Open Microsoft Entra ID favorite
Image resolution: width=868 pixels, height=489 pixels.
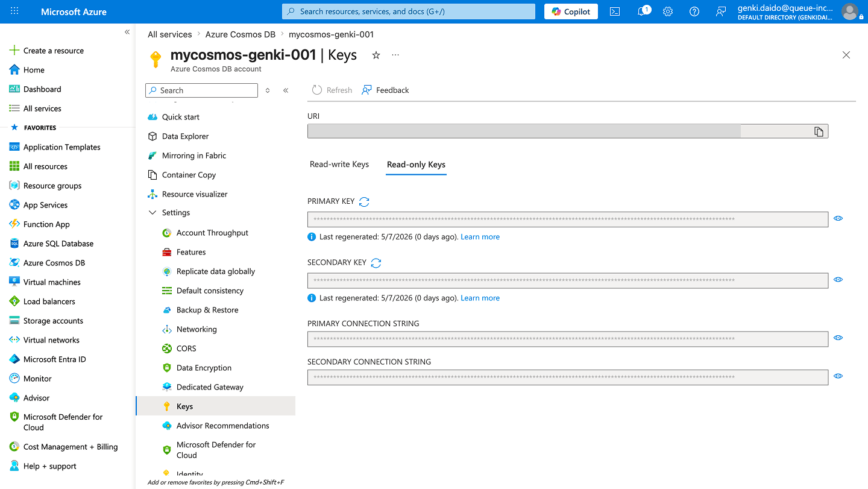[x=48, y=359]
